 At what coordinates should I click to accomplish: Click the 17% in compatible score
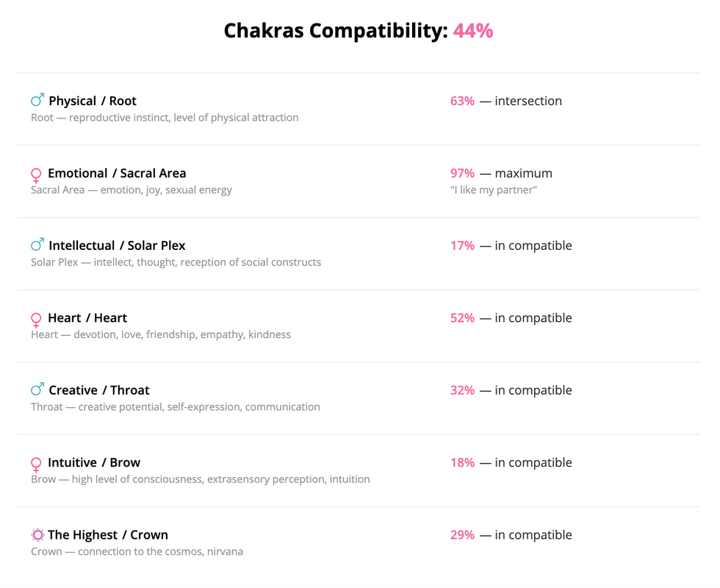click(x=462, y=245)
